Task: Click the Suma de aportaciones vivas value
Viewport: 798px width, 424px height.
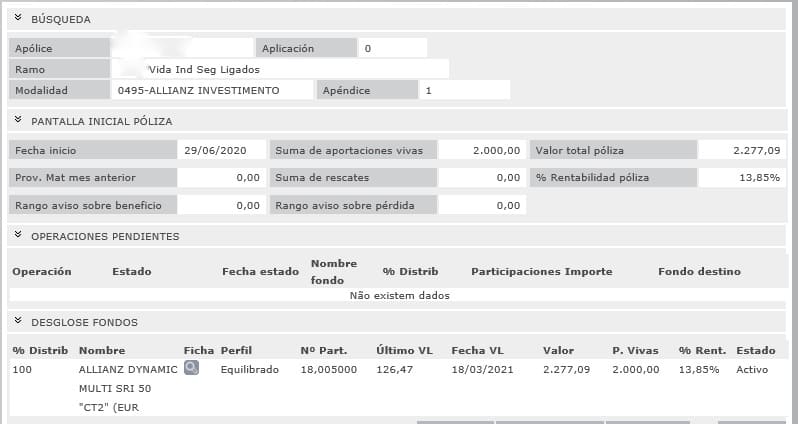Action: point(482,150)
